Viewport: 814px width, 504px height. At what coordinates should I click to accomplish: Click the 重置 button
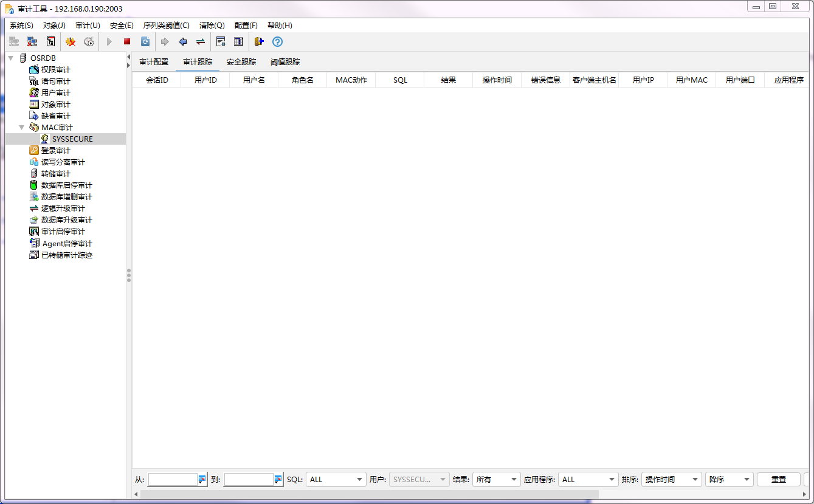tap(778, 480)
